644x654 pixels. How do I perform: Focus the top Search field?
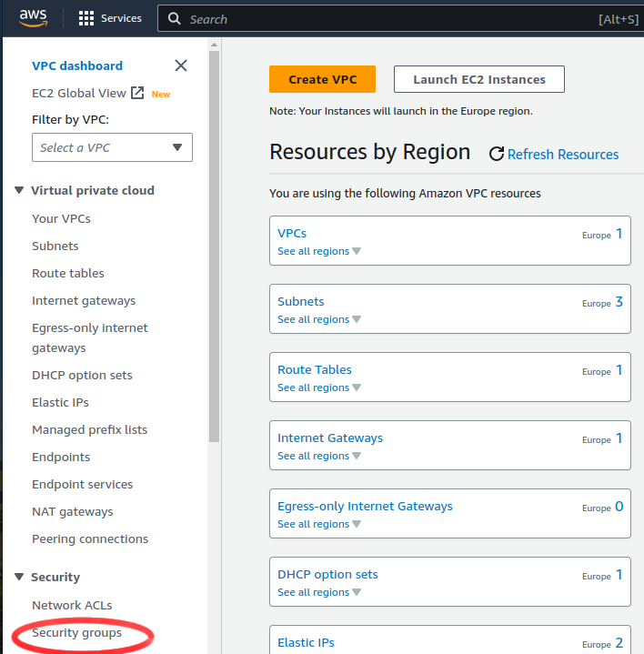pyautogui.click(x=400, y=19)
